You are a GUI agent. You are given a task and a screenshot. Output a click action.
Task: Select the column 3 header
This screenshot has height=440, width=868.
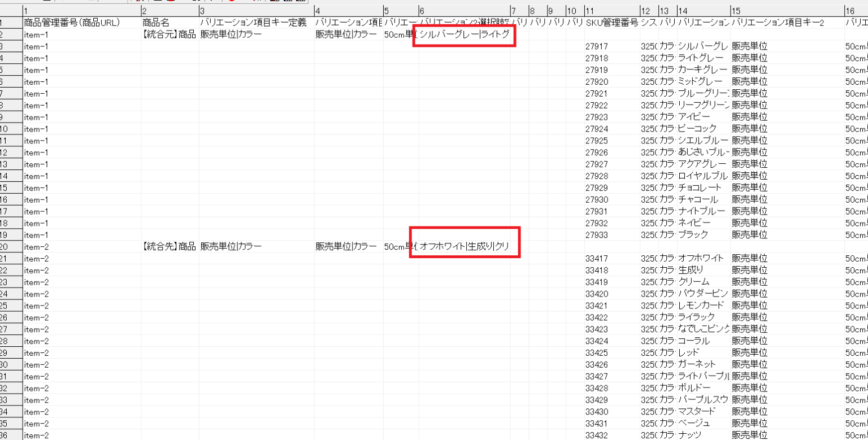(x=256, y=11)
